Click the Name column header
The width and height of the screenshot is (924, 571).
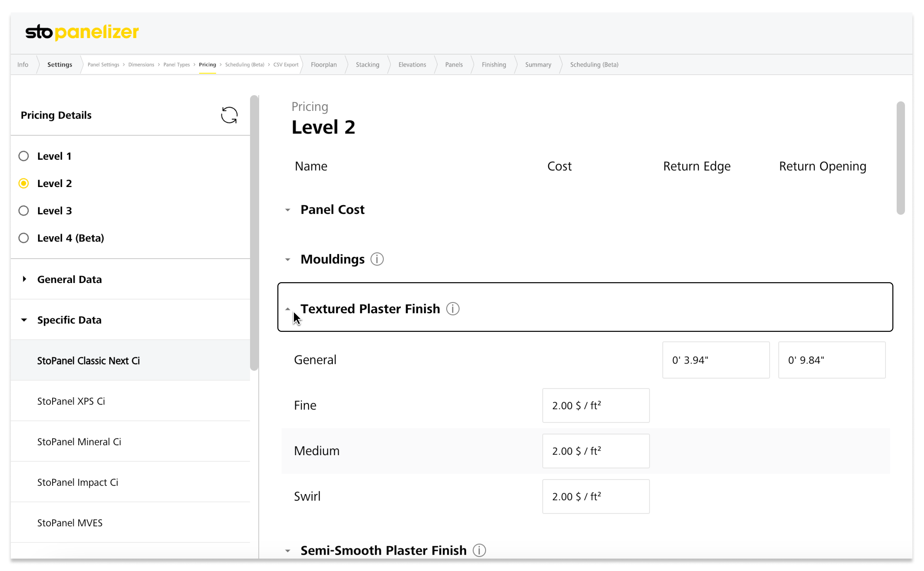311,167
